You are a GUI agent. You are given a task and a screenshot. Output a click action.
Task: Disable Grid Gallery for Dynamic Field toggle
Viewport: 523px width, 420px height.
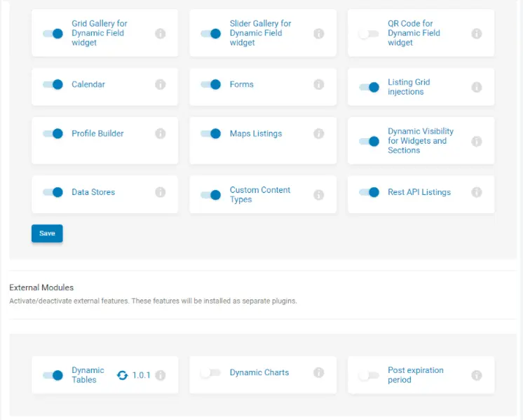53,34
